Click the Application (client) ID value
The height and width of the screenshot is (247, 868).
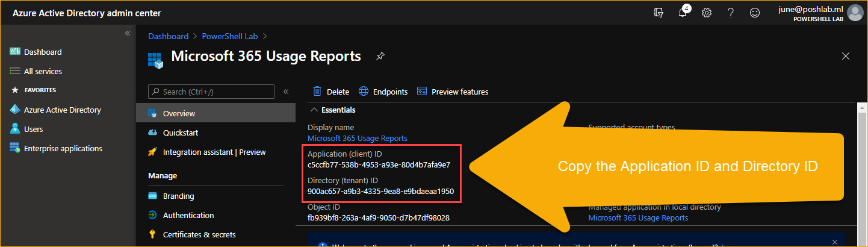click(x=379, y=164)
